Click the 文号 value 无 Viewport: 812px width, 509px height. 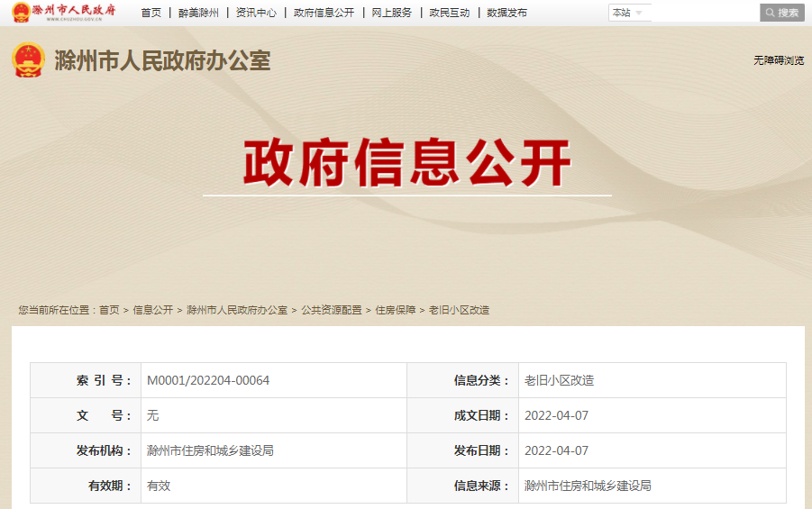[x=153, y=415]
